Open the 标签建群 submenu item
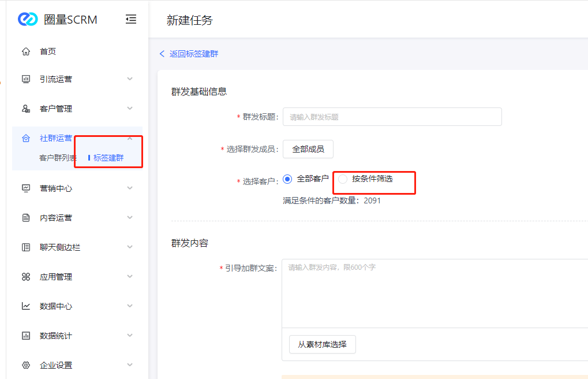Image resolution: width=588 pixels, height=379 pixels. pos(108,158)
